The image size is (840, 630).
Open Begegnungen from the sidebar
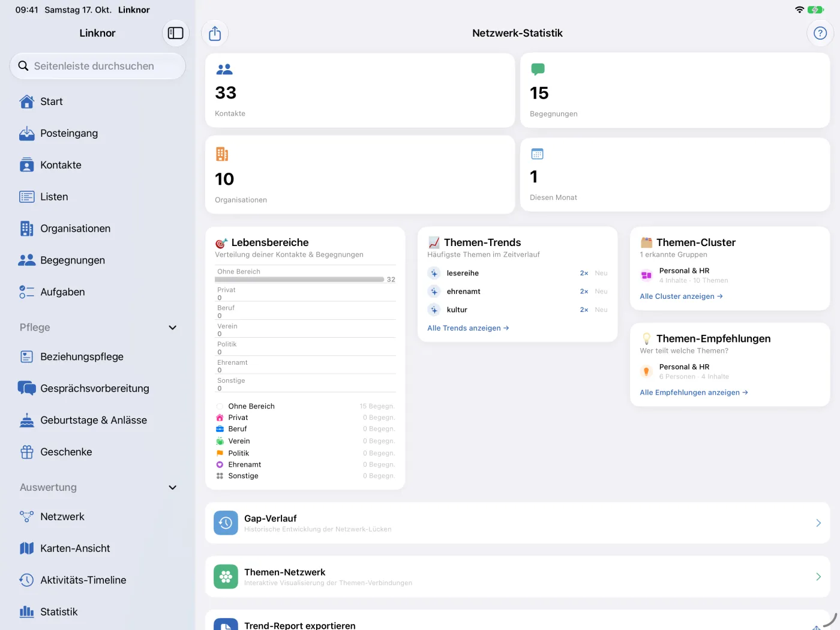pyautogui.click(x=98, y=260)
